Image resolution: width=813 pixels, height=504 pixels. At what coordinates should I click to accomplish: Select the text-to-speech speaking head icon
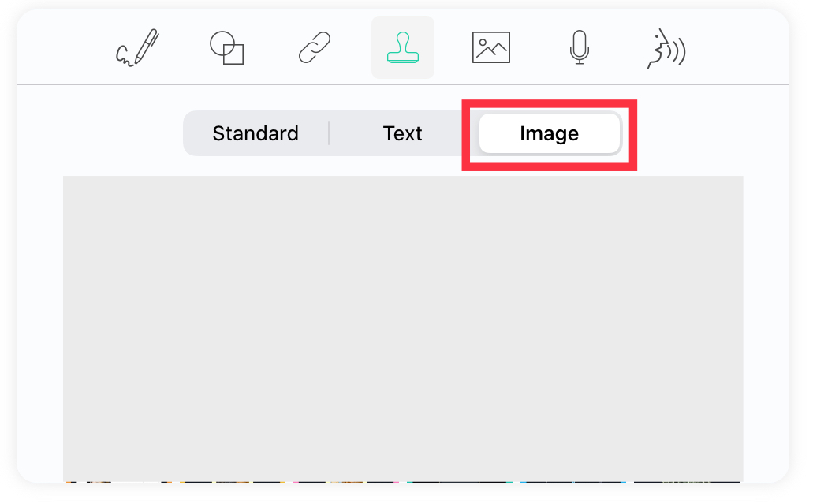point(667,49)
